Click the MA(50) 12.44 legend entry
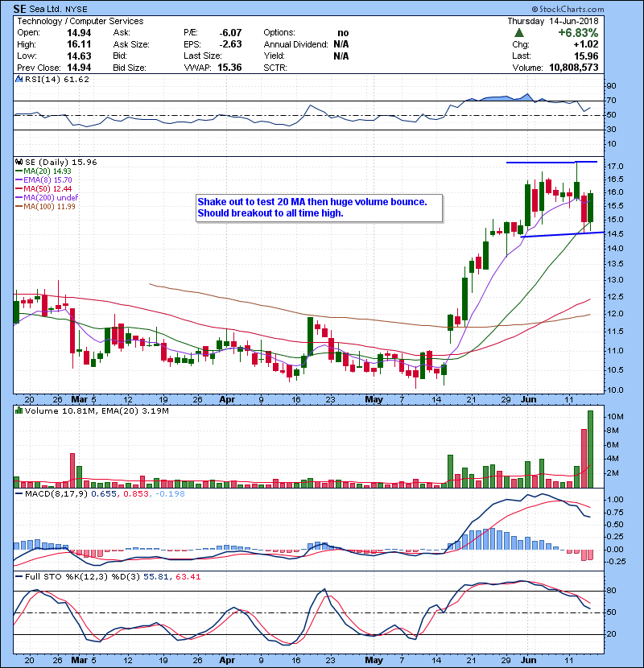 click(x=43, y=188)
